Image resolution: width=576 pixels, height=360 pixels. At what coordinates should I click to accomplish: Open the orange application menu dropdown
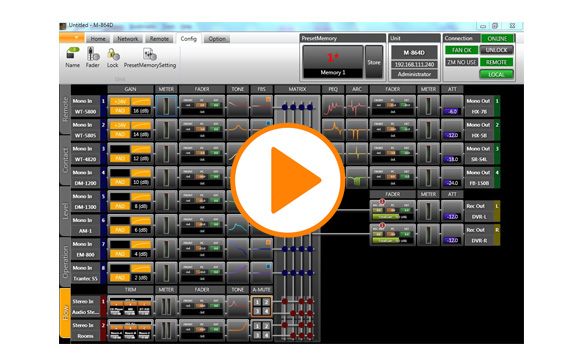(x=72, y=37)
